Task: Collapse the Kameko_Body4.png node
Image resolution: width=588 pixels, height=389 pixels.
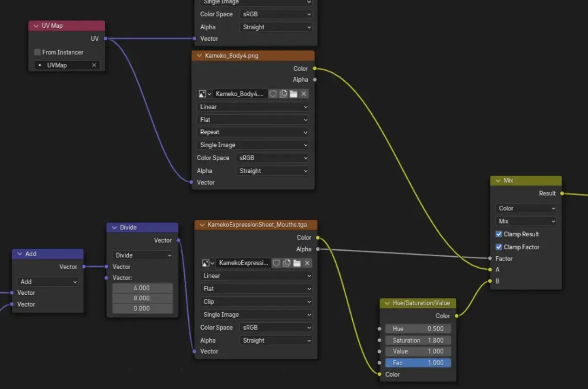Action: pyautogui.click(x=199, y=56)
